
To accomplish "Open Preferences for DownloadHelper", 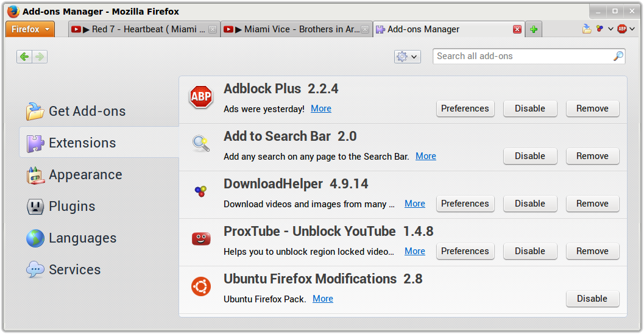I will click(x=465, y=204).
